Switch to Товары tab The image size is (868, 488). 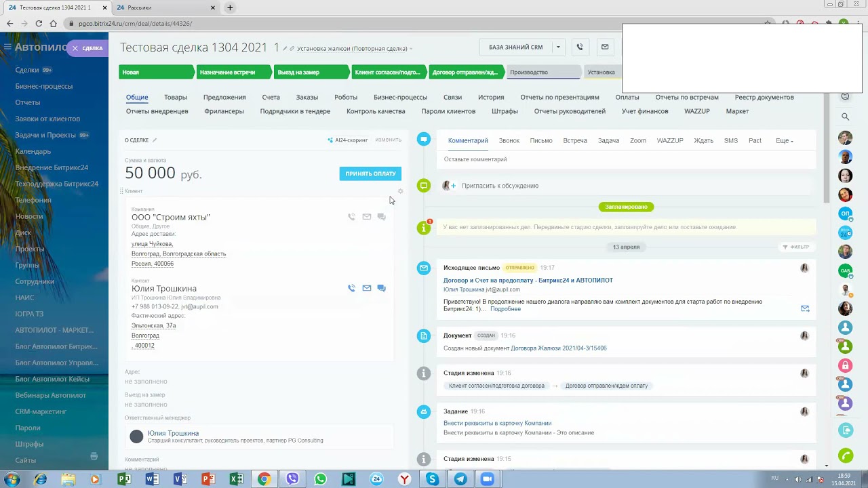coord(176,98)
